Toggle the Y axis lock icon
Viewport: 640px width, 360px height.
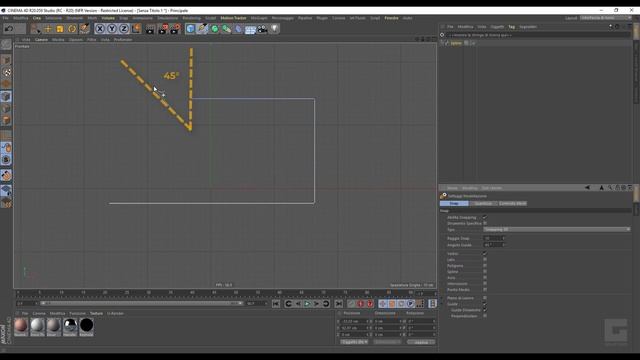112,29
